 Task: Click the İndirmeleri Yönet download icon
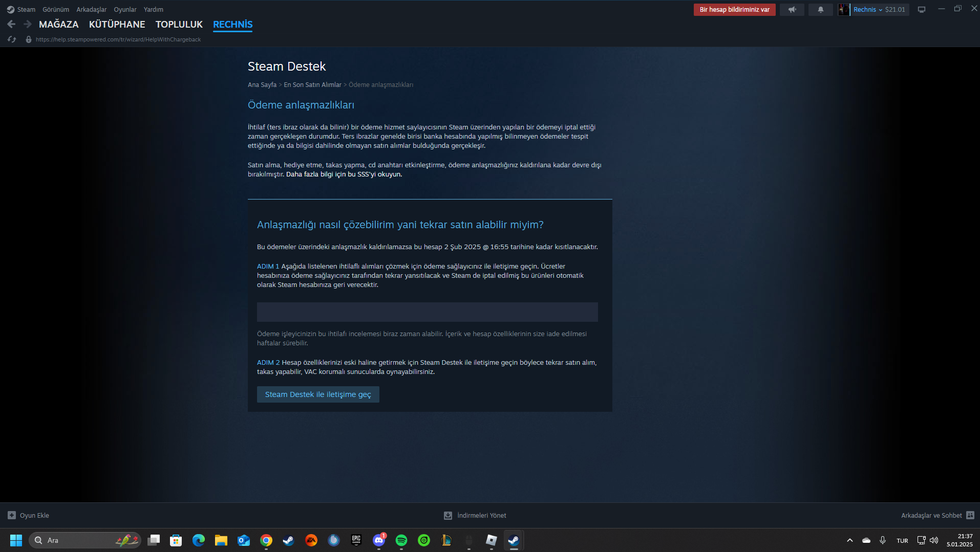[x=448, y=515]
